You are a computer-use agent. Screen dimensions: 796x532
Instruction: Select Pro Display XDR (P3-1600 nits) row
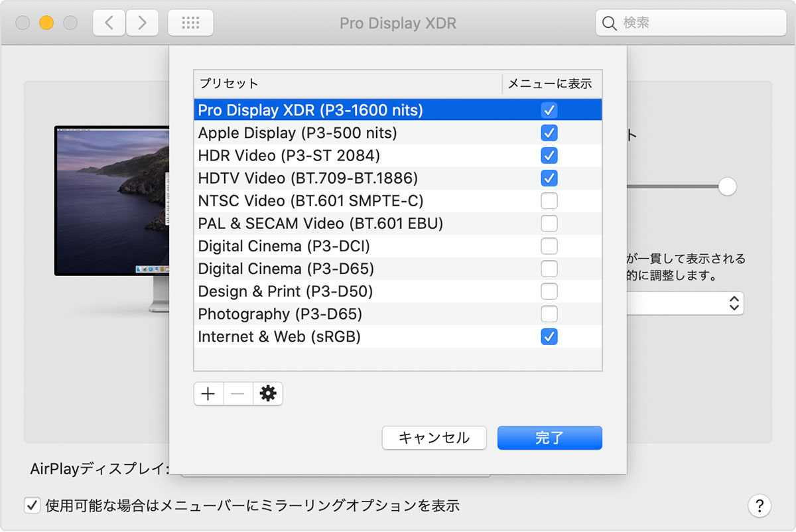(x=398, y=110)
